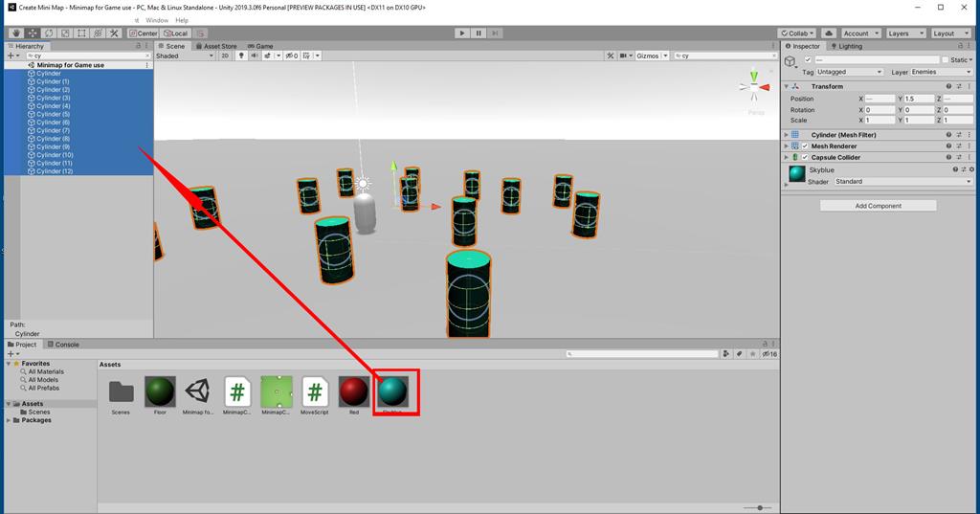Switch to the Console tab
Viewport: 980px width, 514px height.
tap(63, 345)
